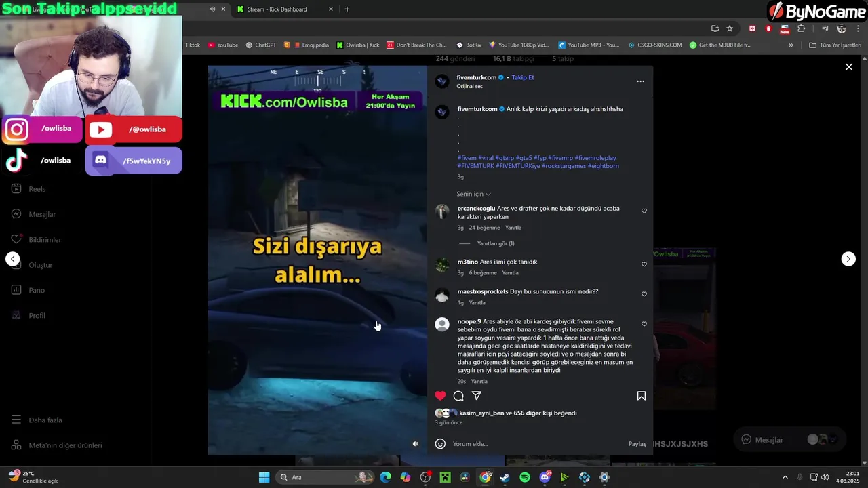This screenshot has height=488, width=868.
Task: Open ChatGPT bookmark
Action: pyautogui.click(x=261, y=45)
